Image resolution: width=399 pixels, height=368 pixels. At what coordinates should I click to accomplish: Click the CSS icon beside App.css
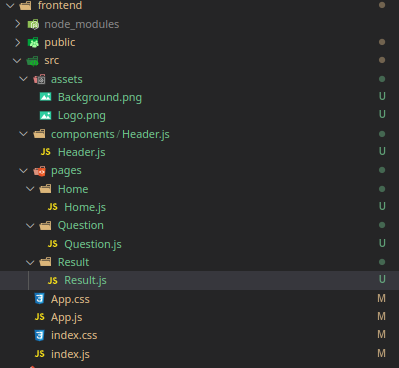point(39,299)
